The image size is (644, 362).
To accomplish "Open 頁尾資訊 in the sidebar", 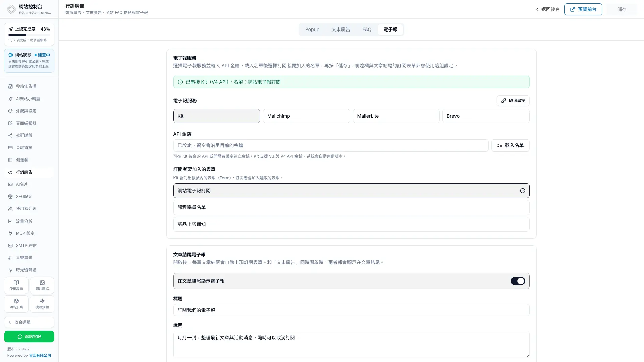I will click(x=29, y=148).
